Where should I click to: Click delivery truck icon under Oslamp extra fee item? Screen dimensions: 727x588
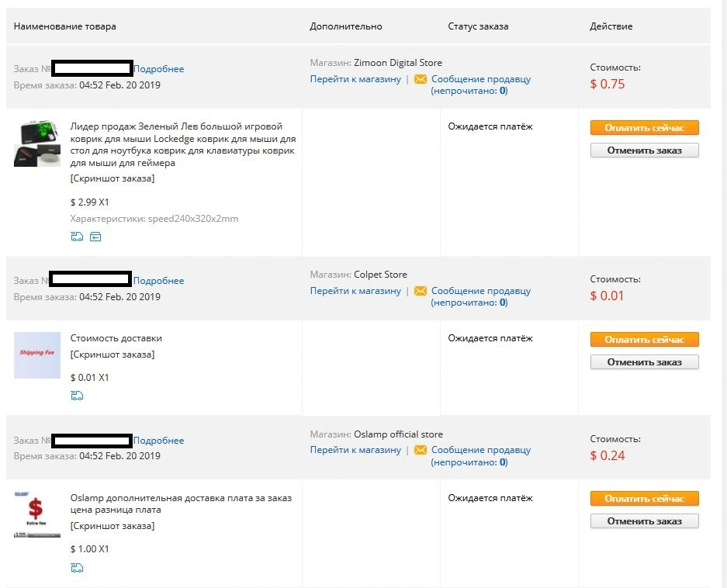coord(77,568)
